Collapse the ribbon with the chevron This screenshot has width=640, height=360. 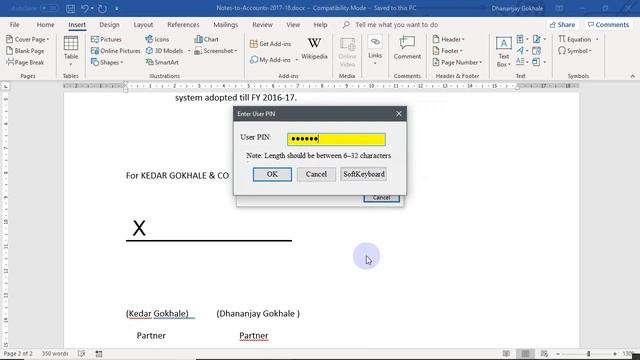click(x=632, y=76)
